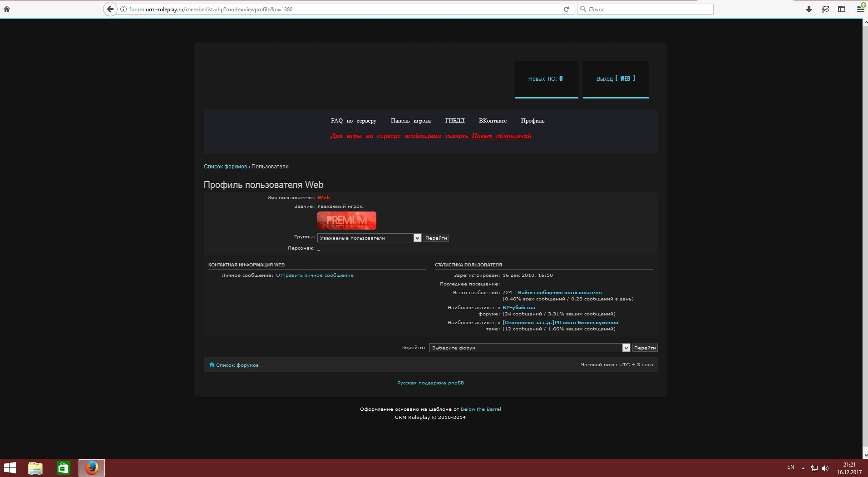This screenshot has height=477, width=868.
Task: Follow the Пакет обновлений download link
Action: (501, 136)
